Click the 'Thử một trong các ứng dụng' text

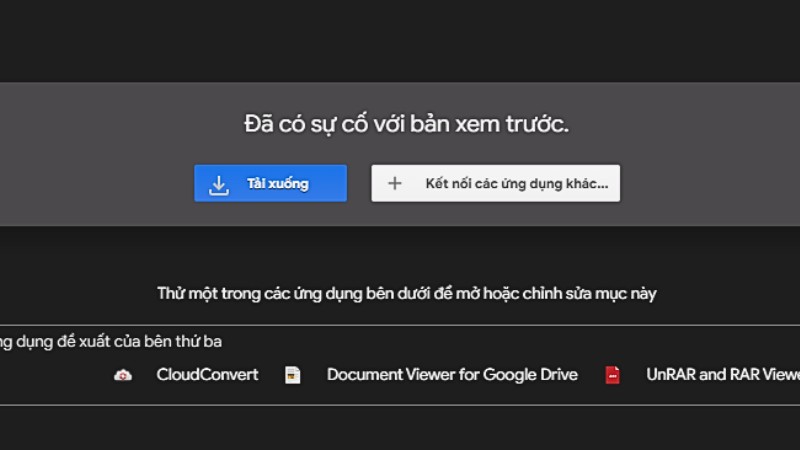406,294
